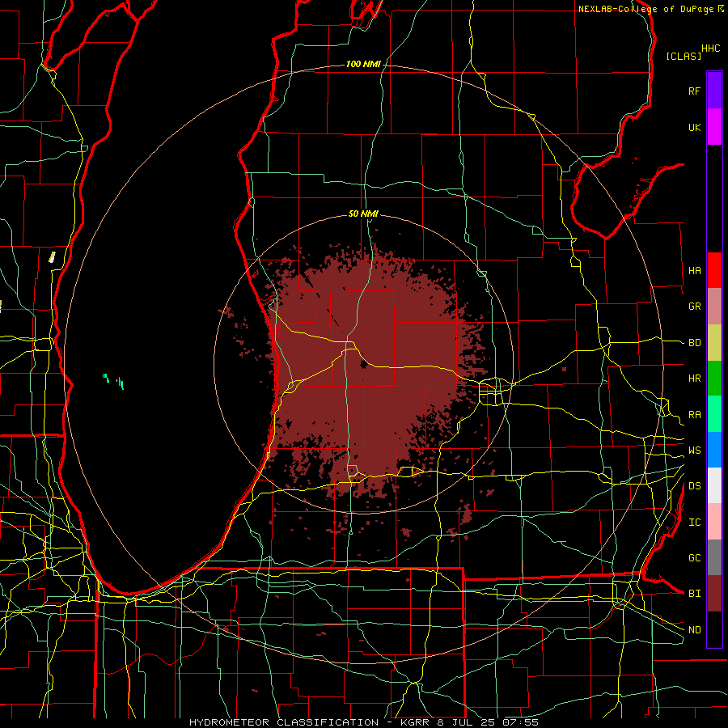Click the 'GC' legend label
This screenshot has height=728, width=728.
coord(694,558)
